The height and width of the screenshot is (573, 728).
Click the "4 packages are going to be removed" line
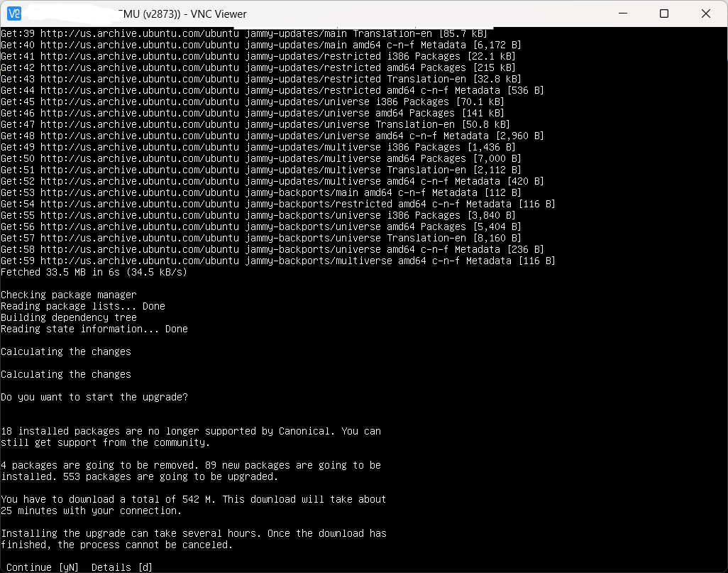click(x=190, y=465)
